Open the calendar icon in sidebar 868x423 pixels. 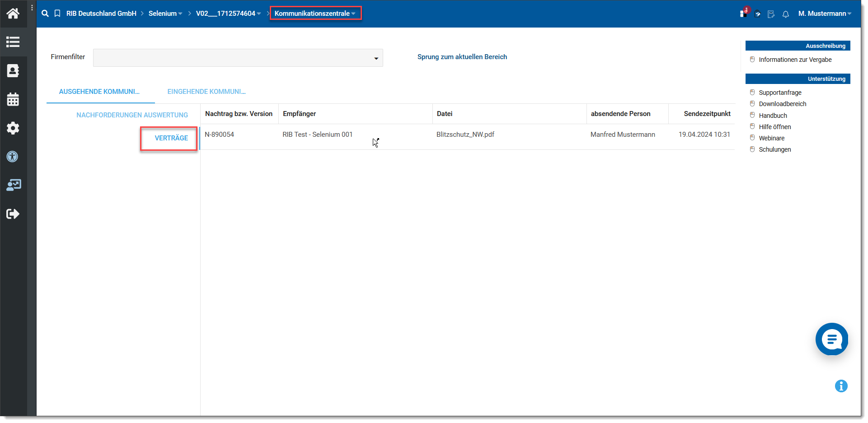[x=13, y=99]
